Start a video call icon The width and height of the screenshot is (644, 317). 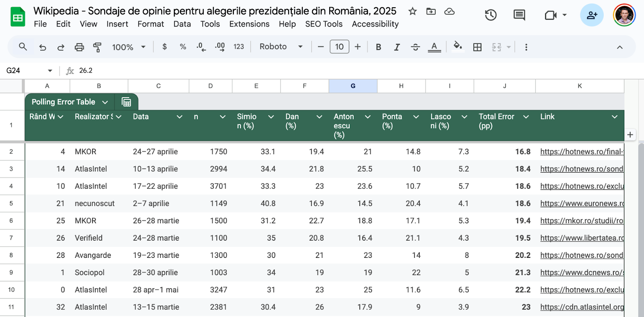click(551, 15)
